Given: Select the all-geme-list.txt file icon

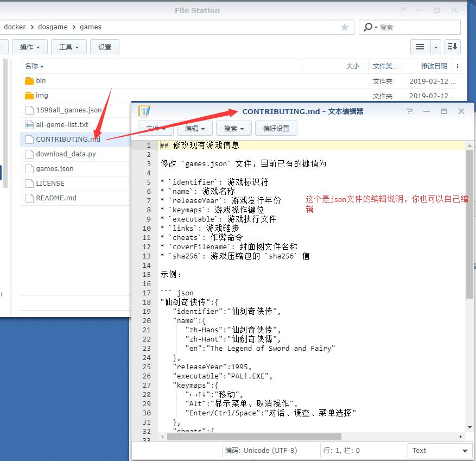Looking at the screenshot, I should click(29, 125).
